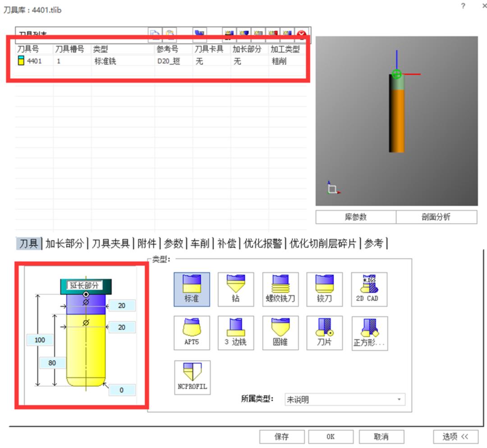Click the D20_短 reference cell
Image resolution: width=487 pixels, height=448 pixels.
(x=169, y=61)
